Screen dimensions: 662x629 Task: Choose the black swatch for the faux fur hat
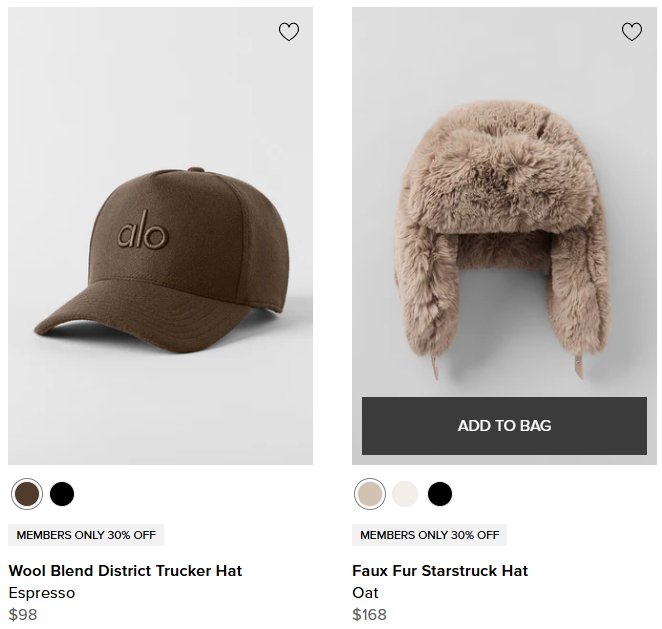pyautogui.click(x=440, y=494)
